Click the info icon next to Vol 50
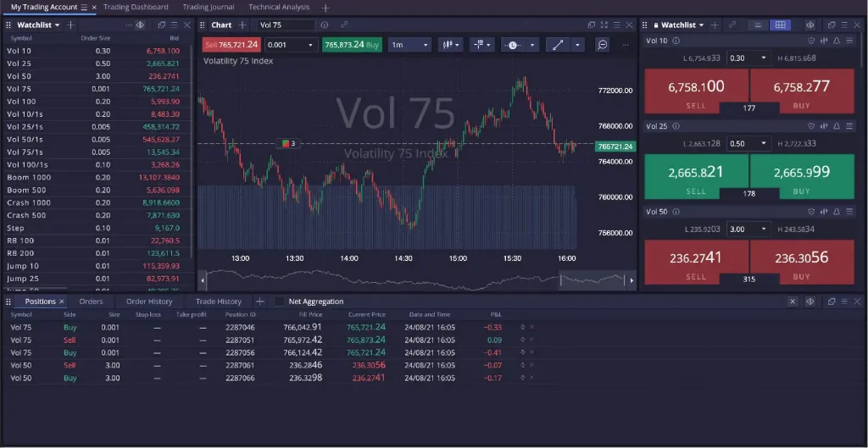Image resolution: width=868 pixels, height=448 pixels. (676, 212)
